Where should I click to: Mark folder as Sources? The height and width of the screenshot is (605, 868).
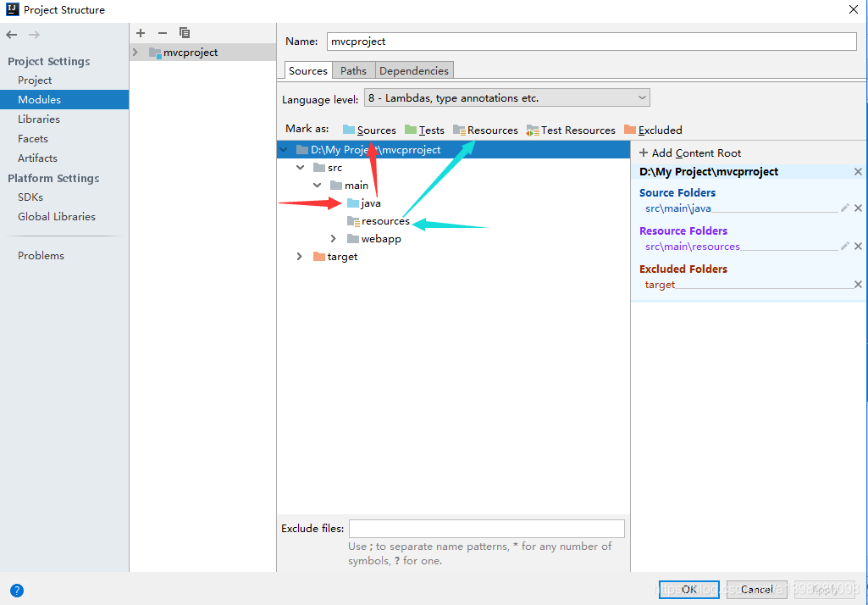click(369, 130)
